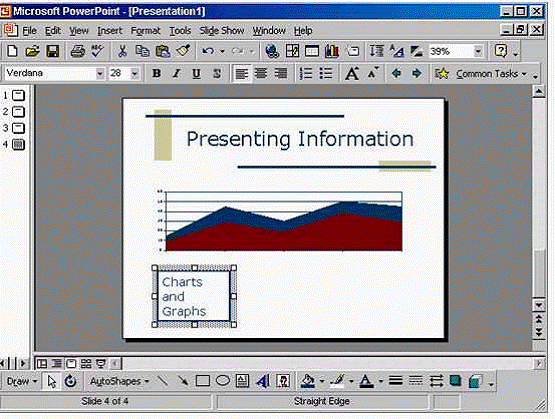
Task: Open the Format menu
Action: (145, 31)
